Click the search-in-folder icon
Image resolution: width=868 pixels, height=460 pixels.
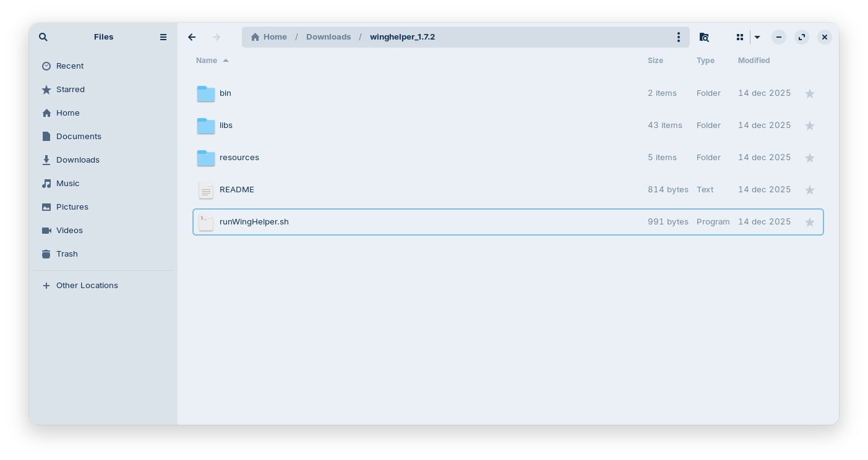tap(704, 37)
